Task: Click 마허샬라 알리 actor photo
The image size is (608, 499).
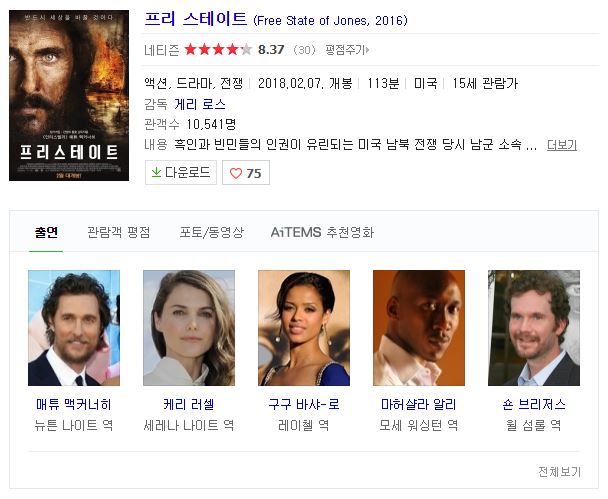Action: coord(419,328)
